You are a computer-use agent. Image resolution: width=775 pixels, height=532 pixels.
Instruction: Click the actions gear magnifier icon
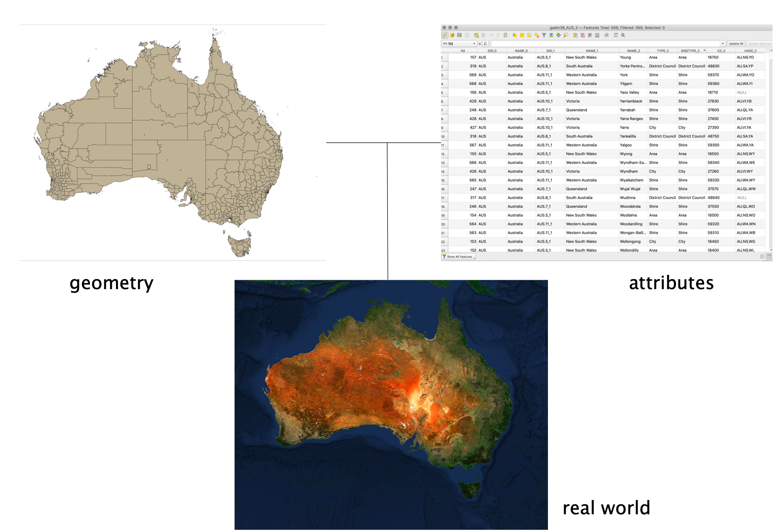point(623,35)
